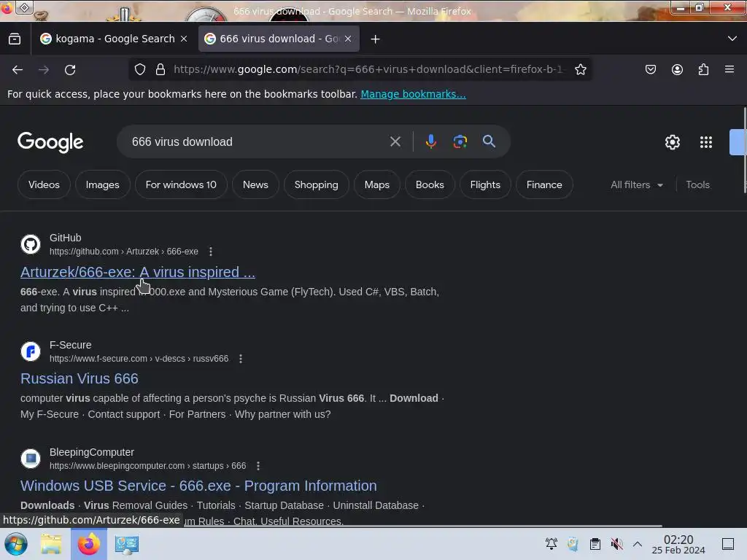The height and width of the screenshot is (560, 747).
Task: Open a new tab
Action: click(376, 39)
